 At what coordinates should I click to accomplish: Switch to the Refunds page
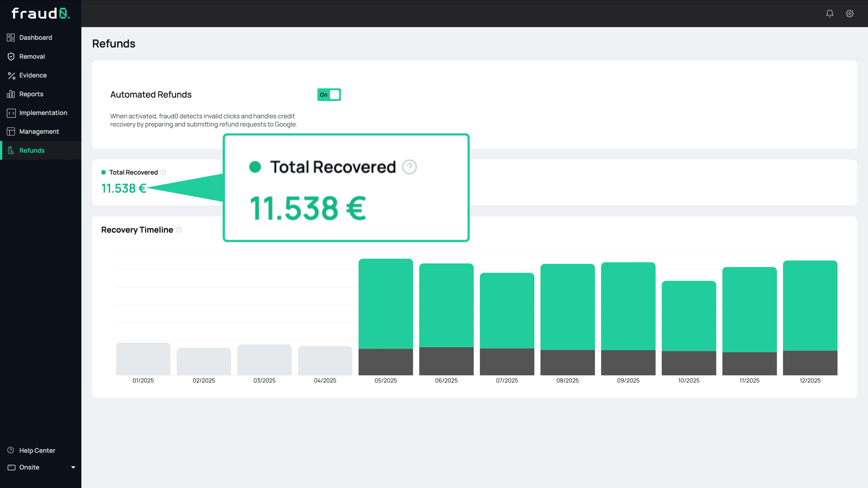[32, 150]
